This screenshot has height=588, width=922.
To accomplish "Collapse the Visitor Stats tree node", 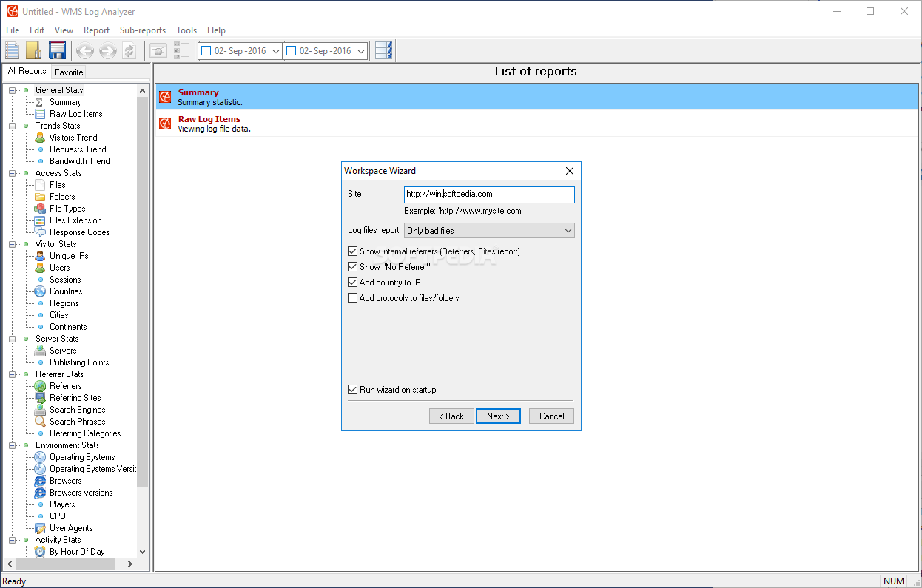I will coord(13,244).
